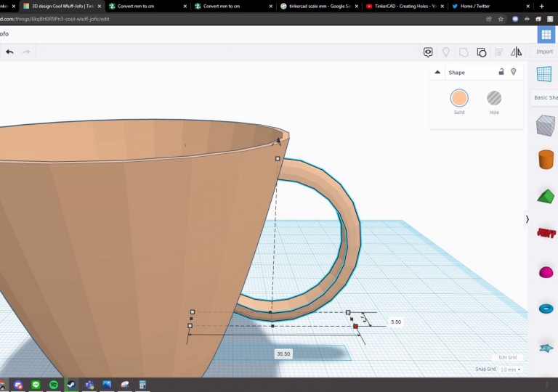This screenshot has width=558, height=392.
Task: Switch to the tinkercad scale mm Google tab
Action: tap(319, 6)
